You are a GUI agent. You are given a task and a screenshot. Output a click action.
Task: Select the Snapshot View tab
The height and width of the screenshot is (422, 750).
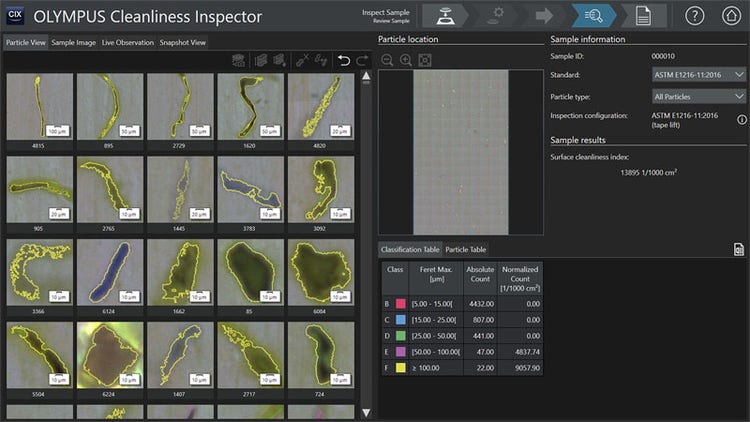183,43
